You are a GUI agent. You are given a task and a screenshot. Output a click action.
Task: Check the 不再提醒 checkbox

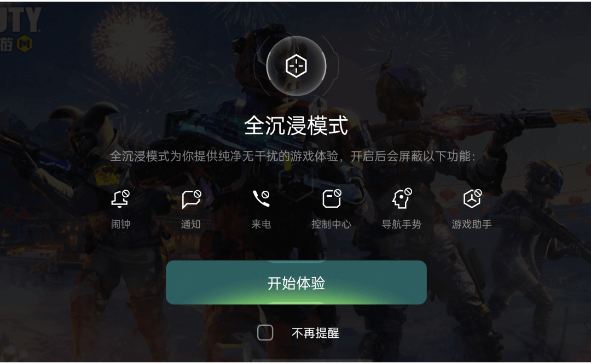point(265,333)
